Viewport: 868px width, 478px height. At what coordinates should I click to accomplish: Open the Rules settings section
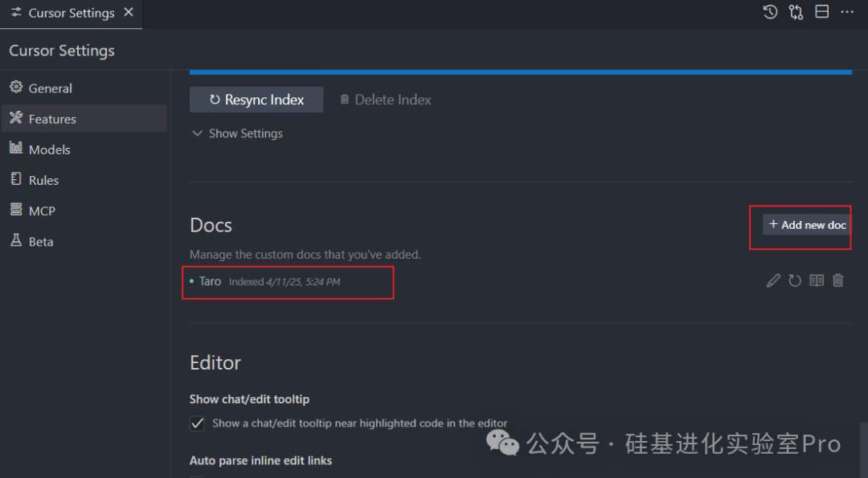84,180
